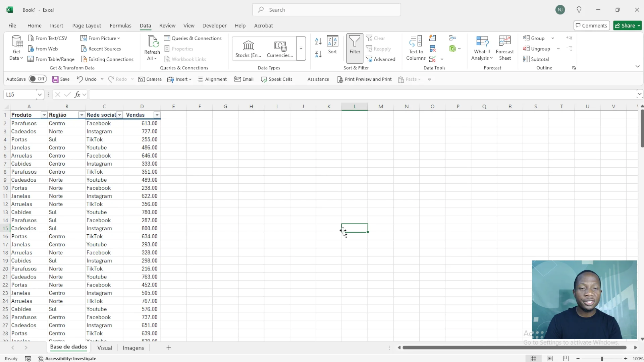Open the Produto column filter dropdown

44,115
